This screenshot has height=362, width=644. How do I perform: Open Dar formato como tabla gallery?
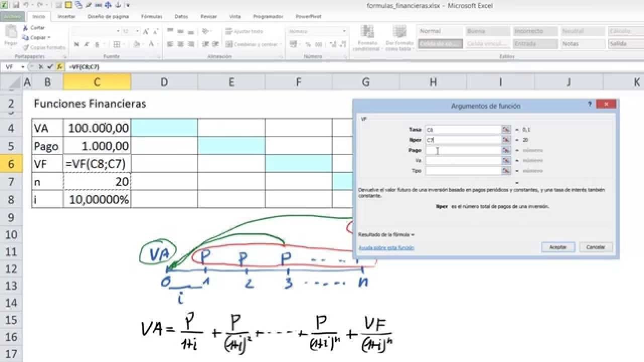tap(399, 38)
